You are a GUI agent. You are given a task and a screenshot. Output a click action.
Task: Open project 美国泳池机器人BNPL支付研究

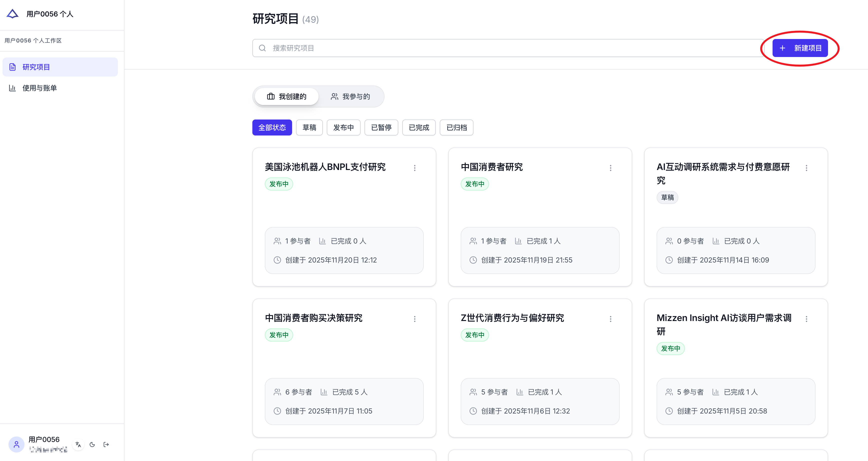[x=325, y=167]
